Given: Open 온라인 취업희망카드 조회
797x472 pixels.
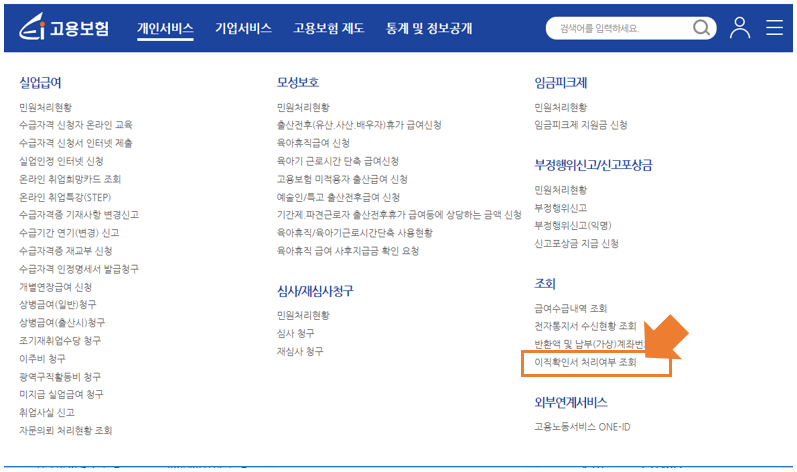Looking at the screenshot, I should pos(70,179).
